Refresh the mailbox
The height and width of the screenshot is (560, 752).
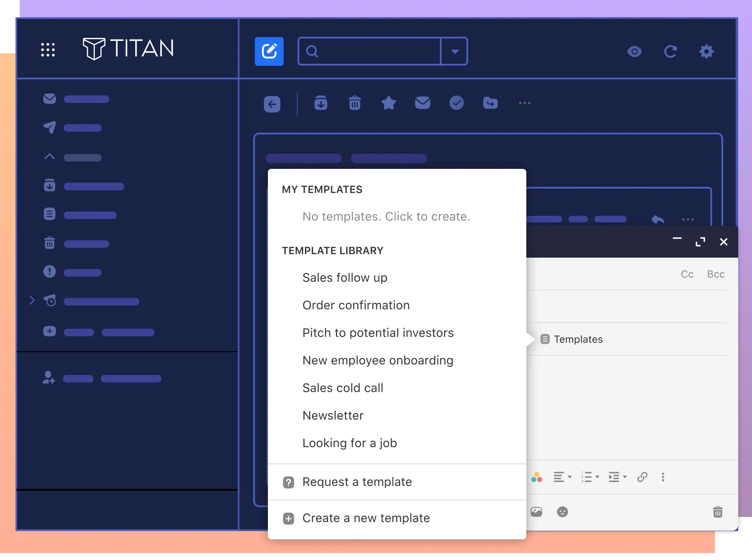[671, 51]
